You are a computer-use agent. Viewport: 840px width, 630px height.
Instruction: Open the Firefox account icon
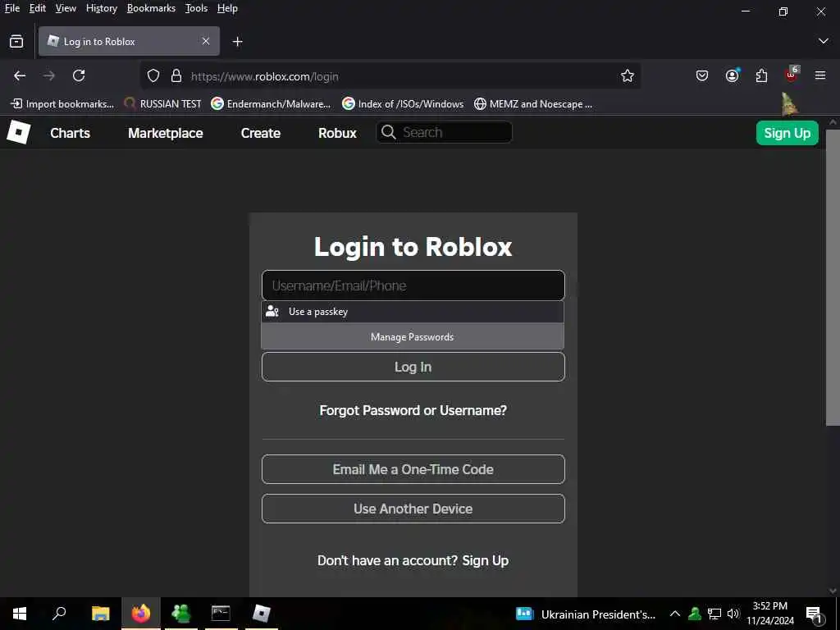[x=733, y=75]
